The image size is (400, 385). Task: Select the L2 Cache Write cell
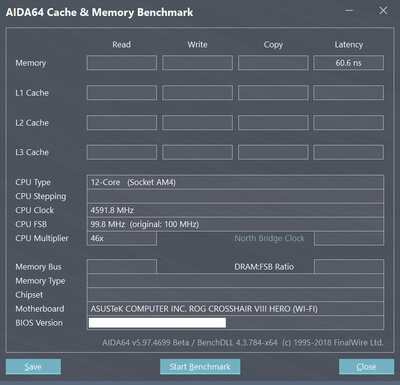point(197,123)
